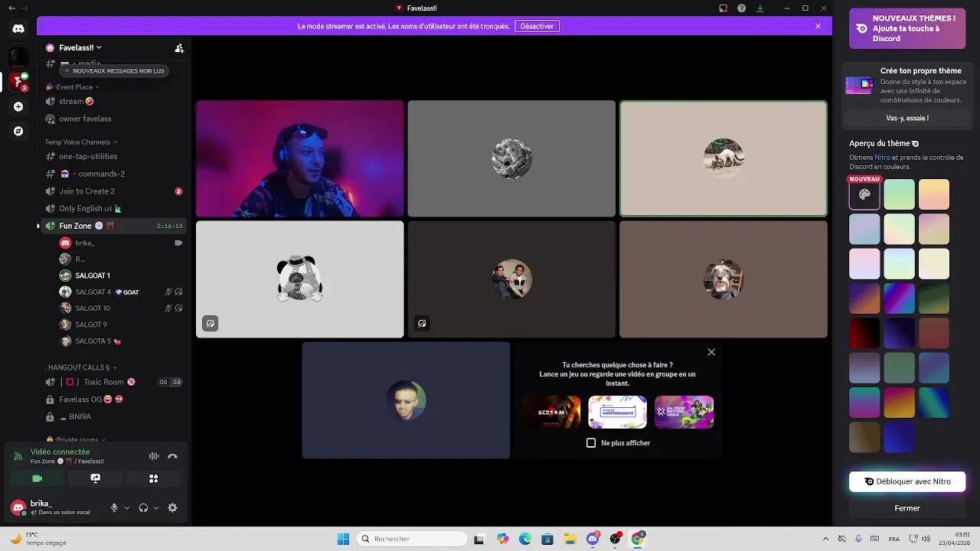The height and width of the screenshot is (551, 980).
Task: Disconnect from voice with hang-up icon
Action: pos(172,456)
